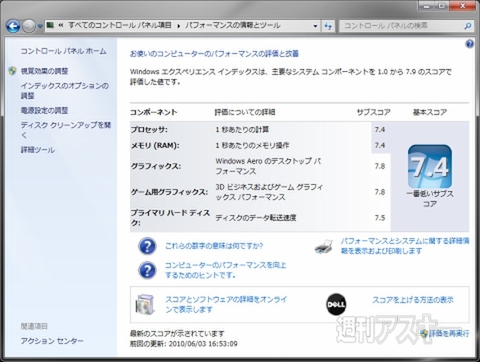480x362 pixels.
Task: Open アクション センター link
Action: coord(52,341)
